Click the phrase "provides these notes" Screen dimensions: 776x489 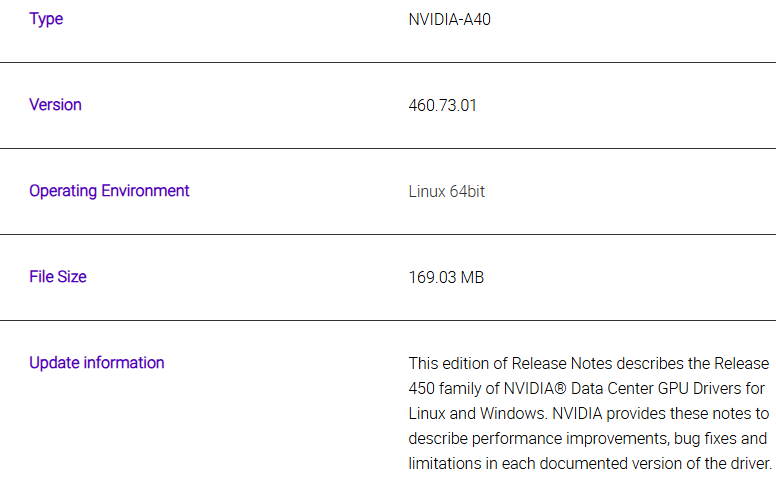pos(680,413)
